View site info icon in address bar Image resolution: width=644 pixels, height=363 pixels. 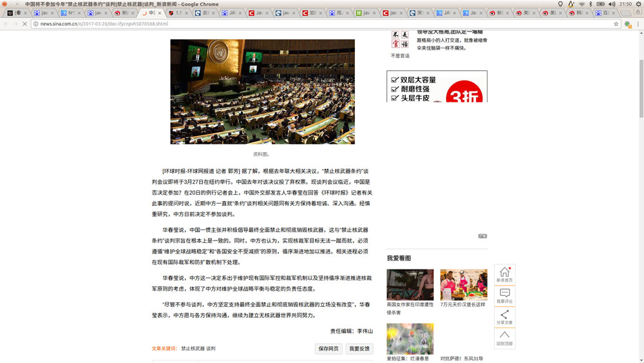pyautogui.click(x=35, y=24)
